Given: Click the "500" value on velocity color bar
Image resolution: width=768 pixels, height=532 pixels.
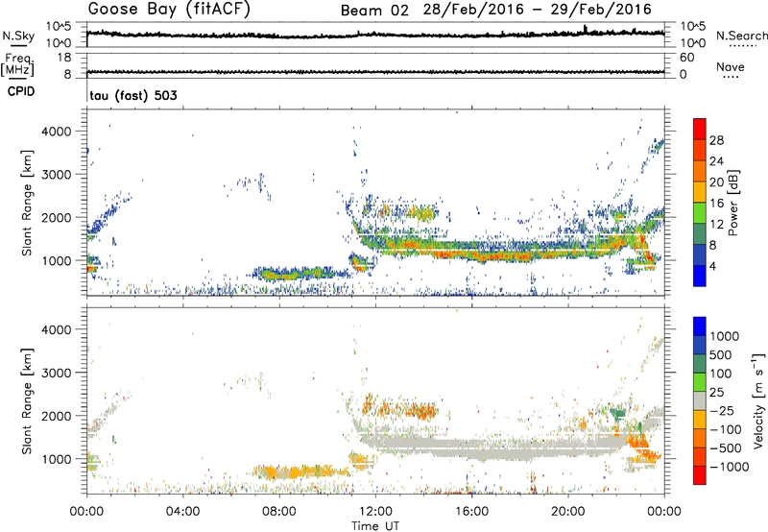Looking at the screenshot, I should tap(720, 355).
